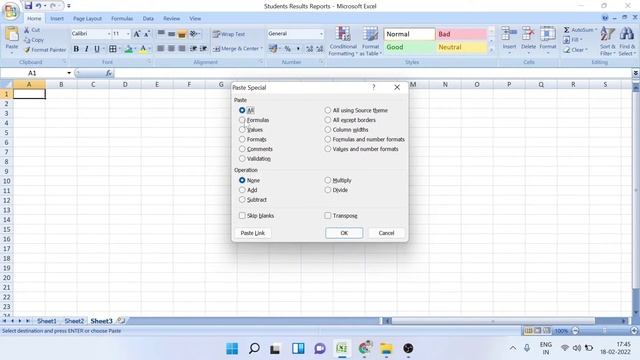Image resolution: width=640 pixels, height=360 pixels.
Task: Enable the Skip blanks checkbox
Action: pyautogui.click(x=242, y=216)
